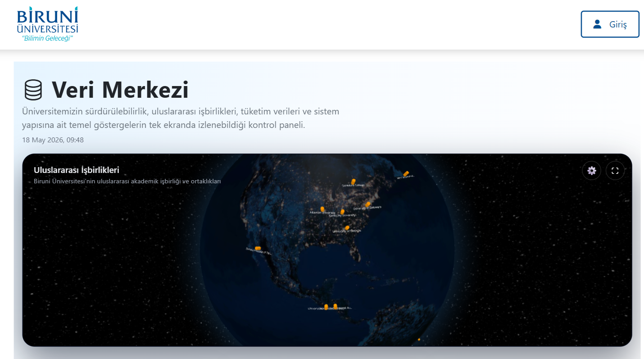
Task: Click the globe subtitle about akademik işbirliği
Action: pos(127,181)
